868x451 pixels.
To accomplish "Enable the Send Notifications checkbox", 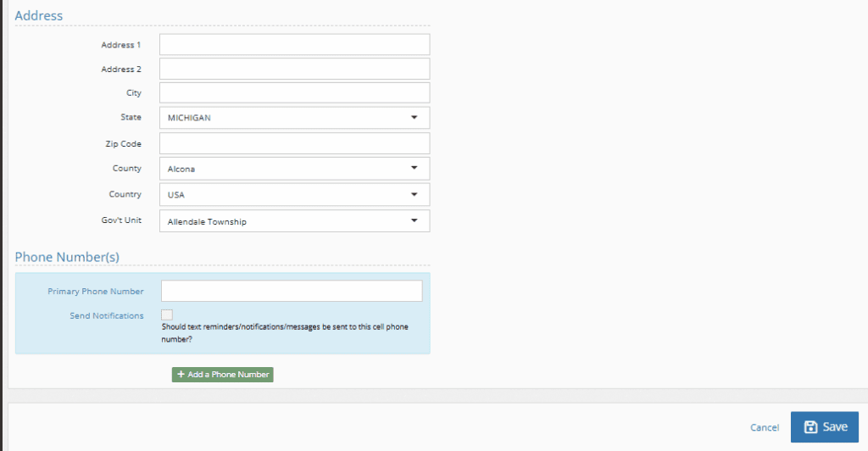I will click(x=167, y=315).
